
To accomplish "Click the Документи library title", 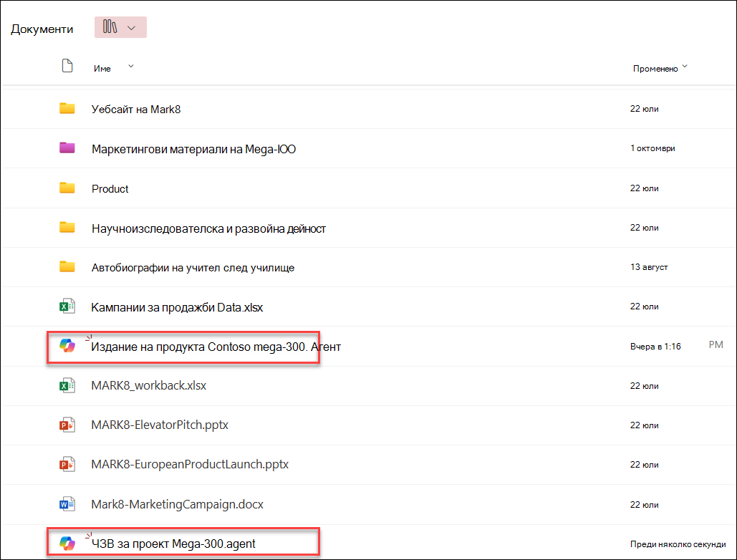I will (42, 29).
